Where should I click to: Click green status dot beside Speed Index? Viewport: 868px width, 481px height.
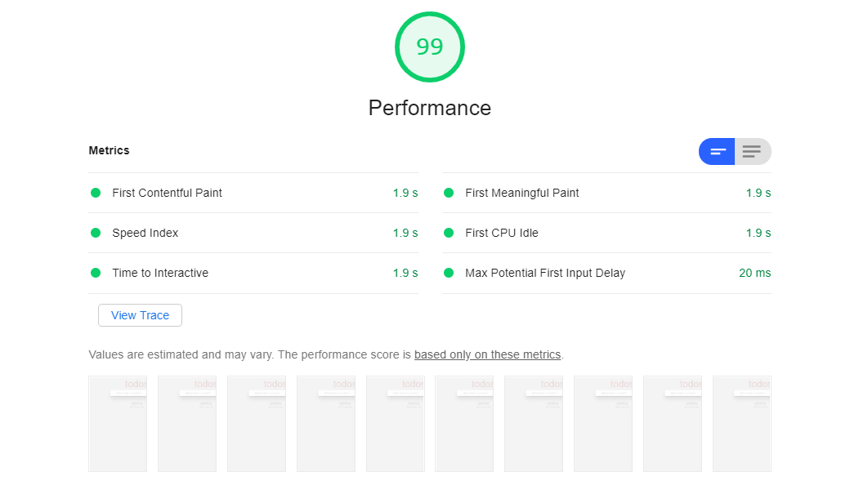click(x=96, y=233)
